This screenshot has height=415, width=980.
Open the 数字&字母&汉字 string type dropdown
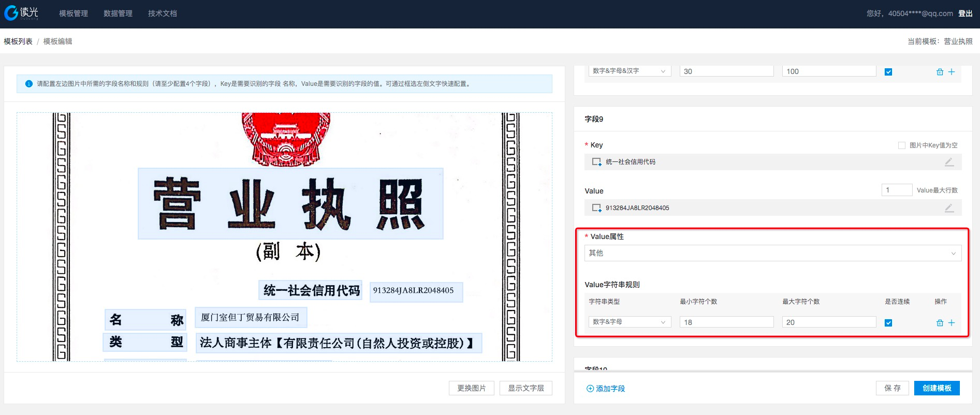point(630,71)
